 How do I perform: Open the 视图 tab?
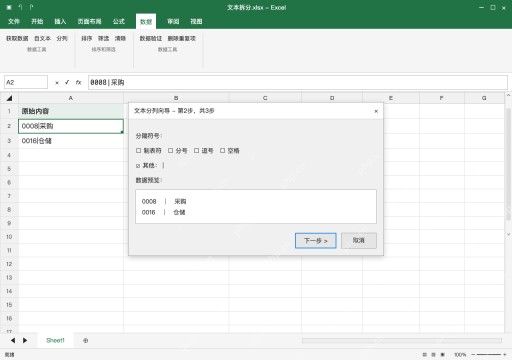[196, 22]
